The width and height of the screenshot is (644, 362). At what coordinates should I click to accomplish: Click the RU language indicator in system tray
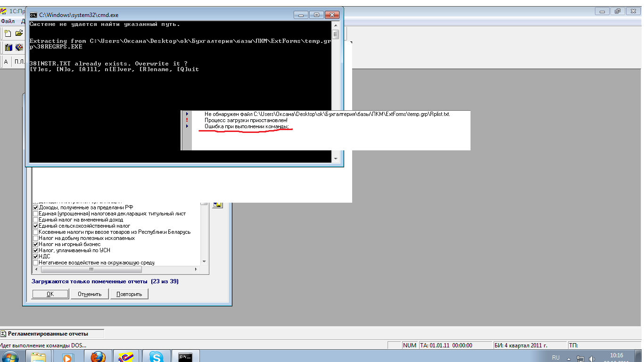[x=556, y=358]
